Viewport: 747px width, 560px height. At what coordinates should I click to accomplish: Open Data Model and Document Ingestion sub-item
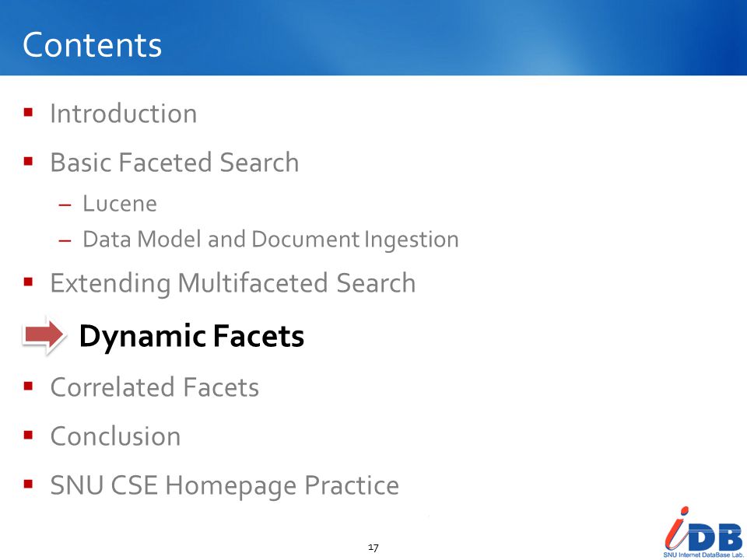tap(271, 239)
